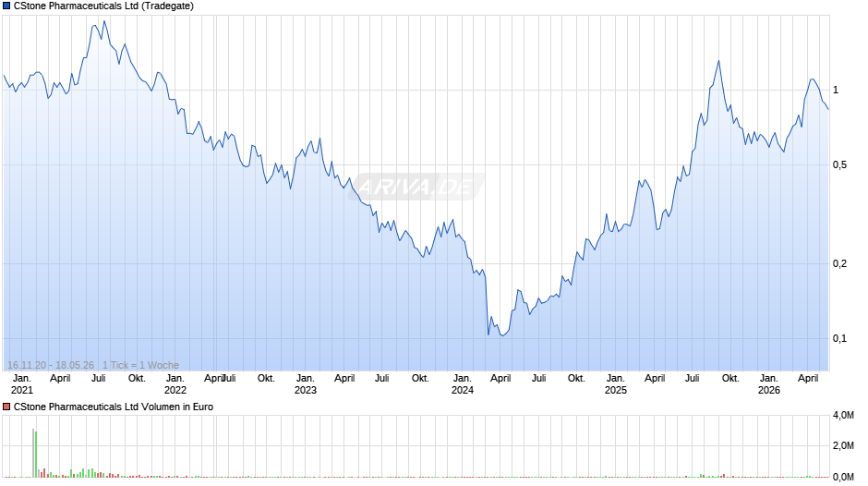Click the volume axis label '2,0M'
The image size is (868, 486).
tap(843, 445)
